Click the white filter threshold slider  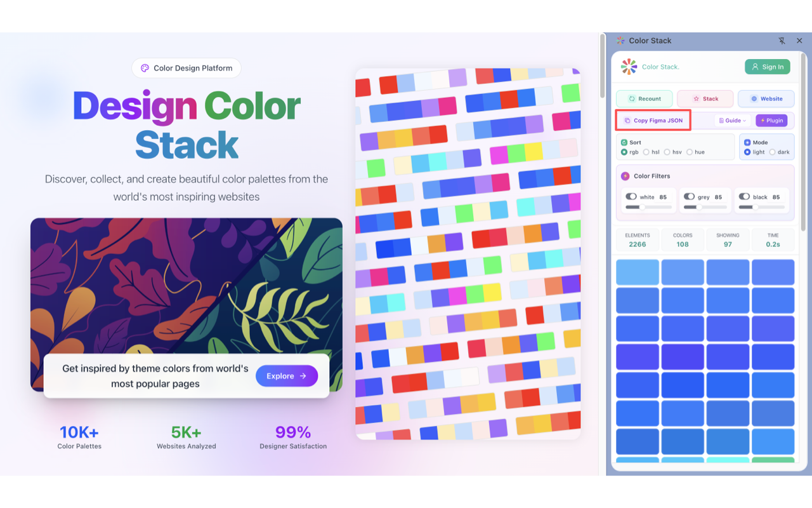pyautogui.click(x=648, y=207)
